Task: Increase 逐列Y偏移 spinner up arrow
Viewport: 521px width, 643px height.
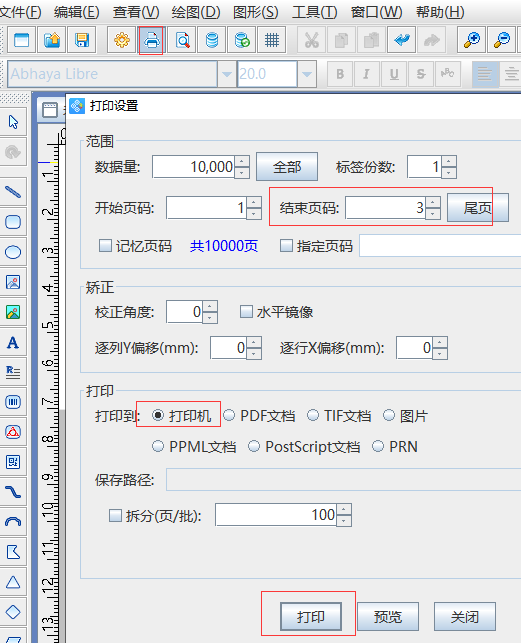Action: 254,342
